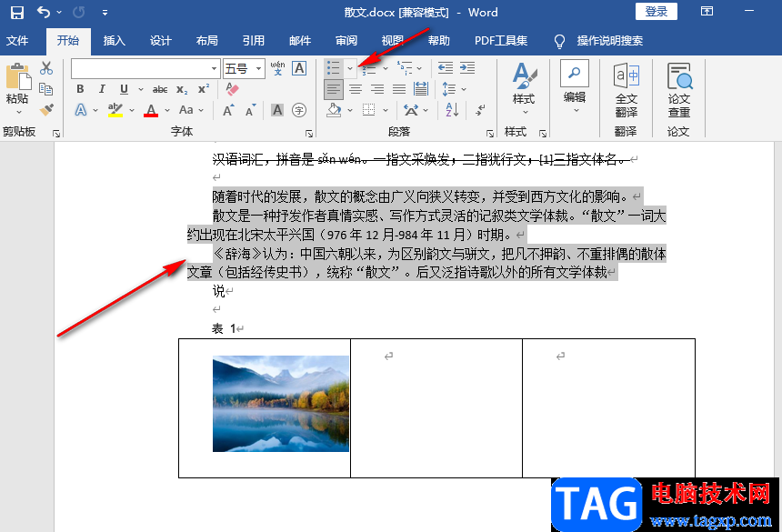Screen dimensions: 782x532
Task: Click the 登录 sign-in button
Action: click(x=656, y=12)
